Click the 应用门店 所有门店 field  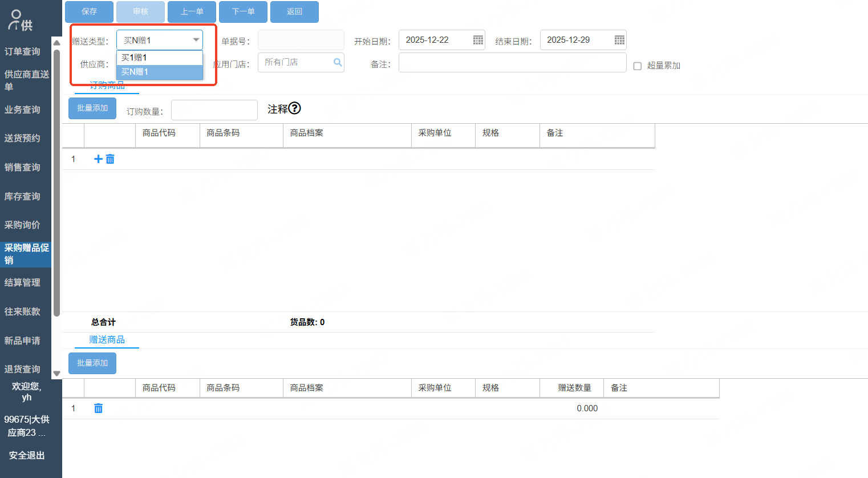301,62
